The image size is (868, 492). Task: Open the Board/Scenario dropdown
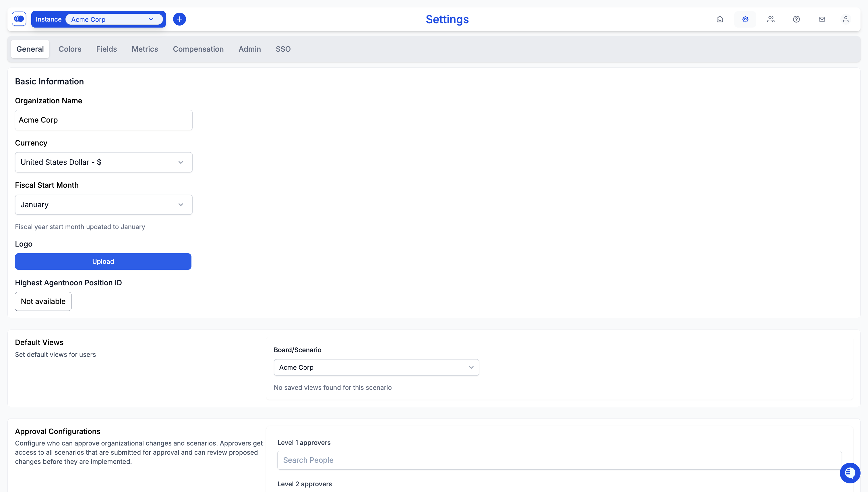[x=376, y=367]
